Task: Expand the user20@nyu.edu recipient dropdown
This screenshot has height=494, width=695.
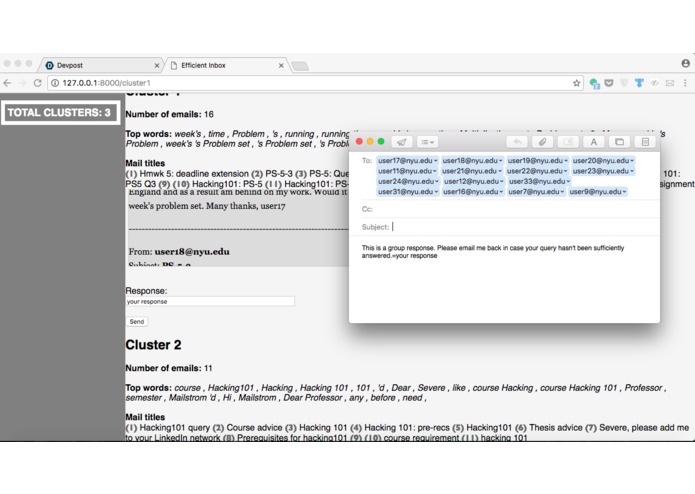Action: (x=632, y=161)
